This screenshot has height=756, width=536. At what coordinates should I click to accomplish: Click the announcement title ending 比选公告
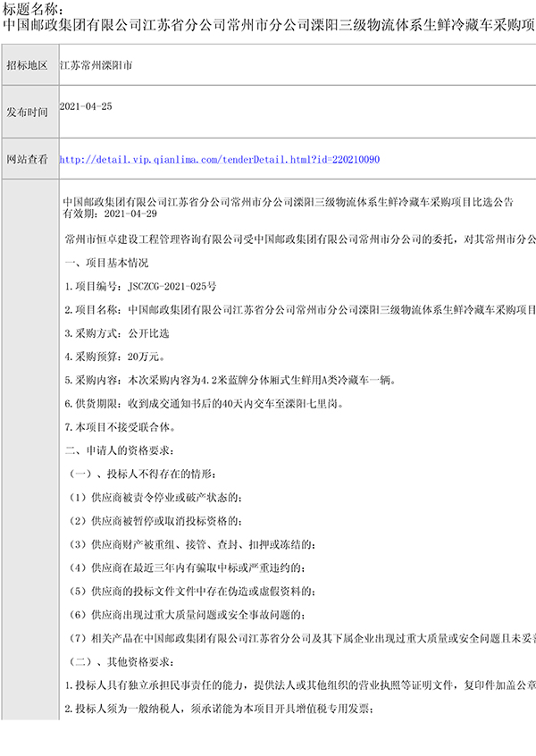[289, 202]
